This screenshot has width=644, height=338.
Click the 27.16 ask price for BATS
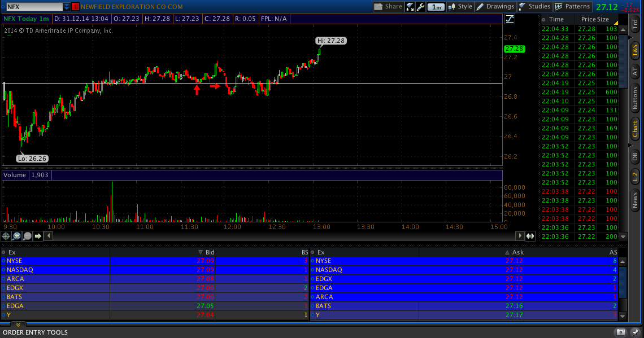(x=515, y=306)
